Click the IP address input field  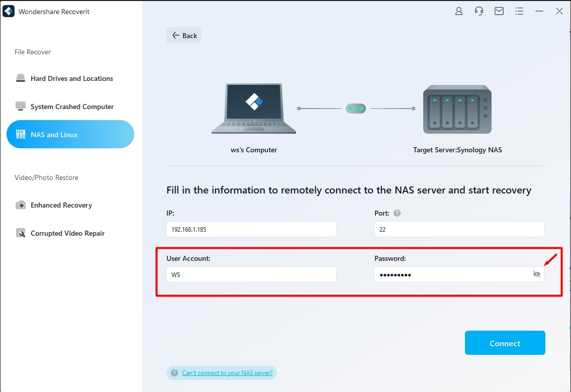(x=251, y=229)
